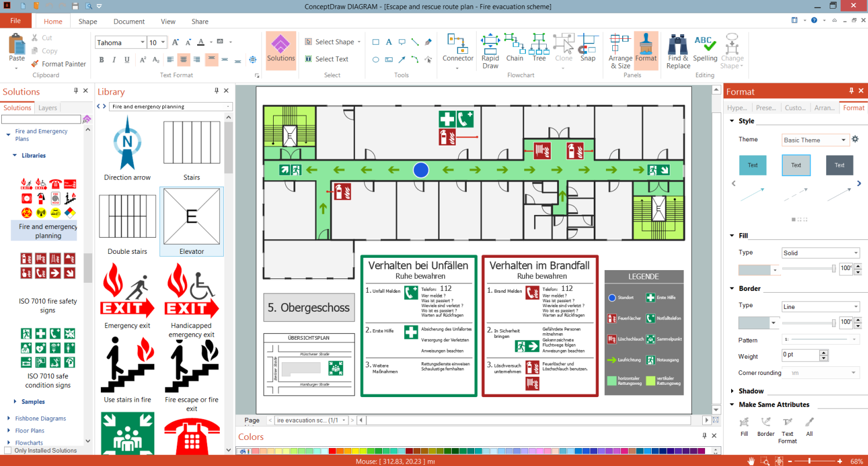Screen dimensions: 868x466
Task: Activate the Format Painter
Action: [x=58, y=64]
